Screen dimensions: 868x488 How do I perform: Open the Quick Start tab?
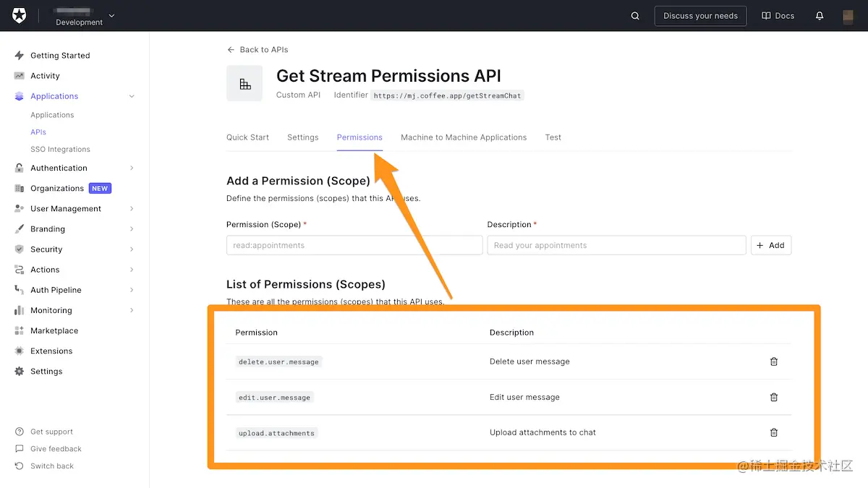point(247,137)
